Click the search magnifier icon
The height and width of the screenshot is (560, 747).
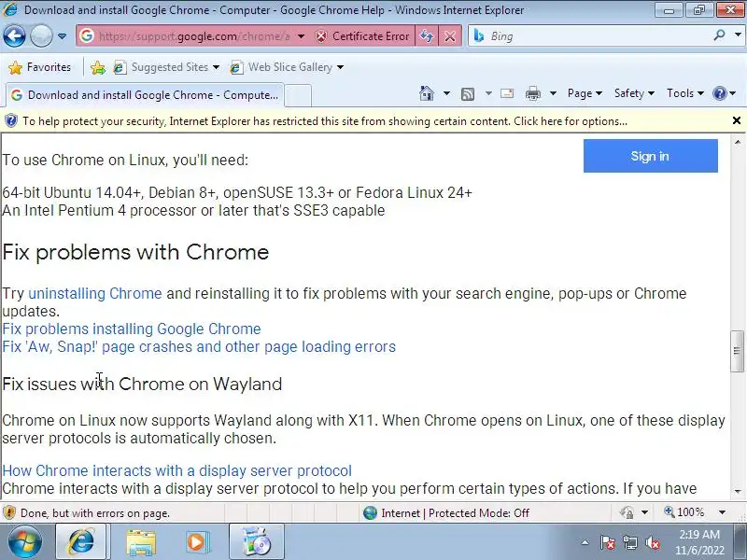tap(719, 35)
